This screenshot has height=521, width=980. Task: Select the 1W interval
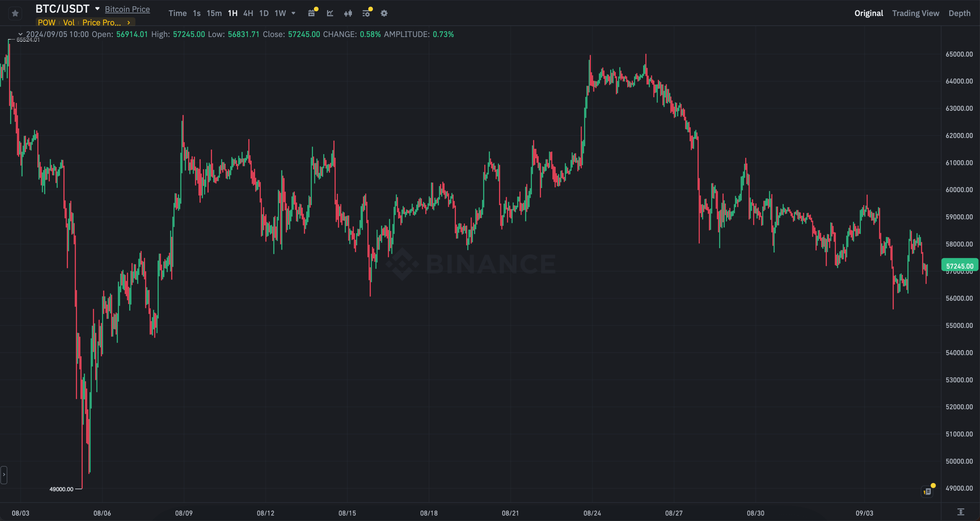click(x=280, y=13)
